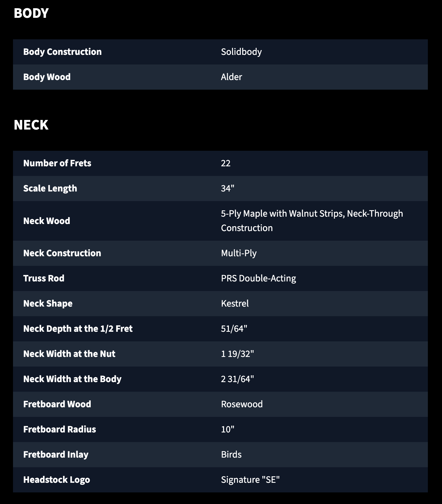442x504 pixels.
Task: Click the Multi-Ply value
Action: coord(239,253)
